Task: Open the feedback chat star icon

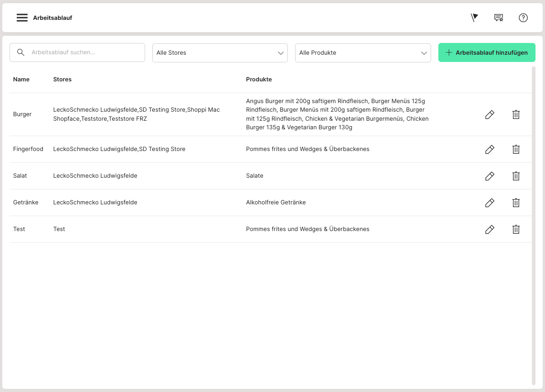Action: pyautogui.click(x=498, y=18)
